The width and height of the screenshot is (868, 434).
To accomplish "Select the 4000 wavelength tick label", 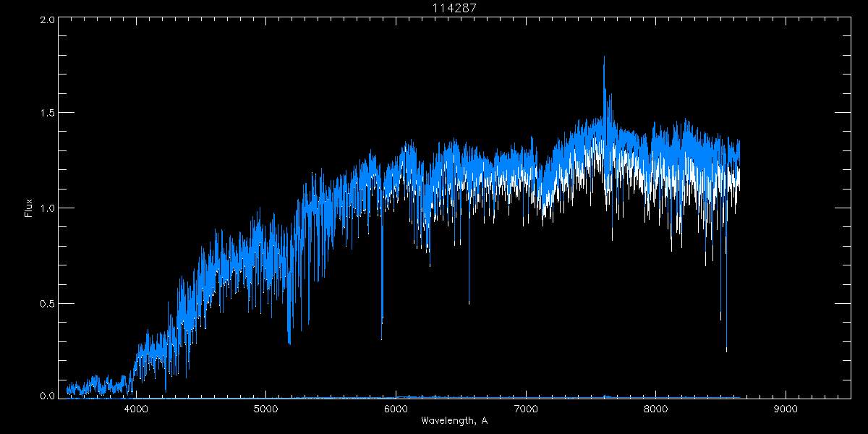I will [136, 409].
